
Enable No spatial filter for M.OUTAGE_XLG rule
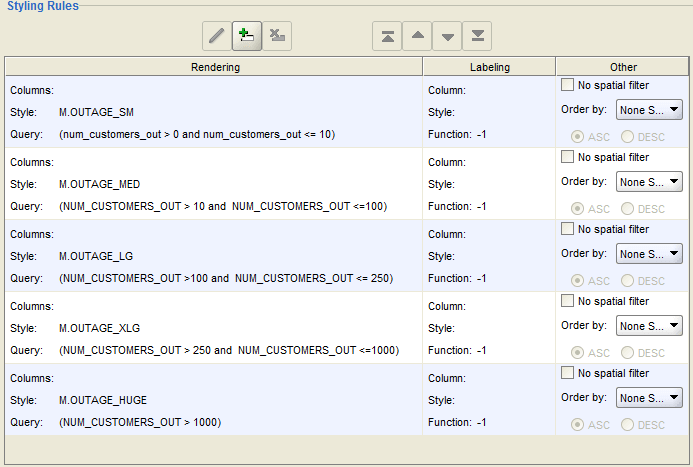tap(567, 301)
